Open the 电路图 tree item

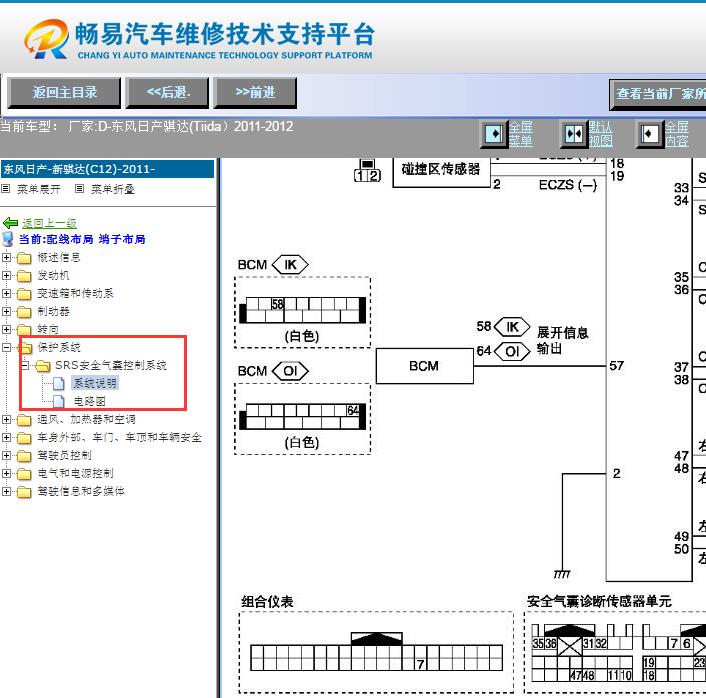click(90, 401)
